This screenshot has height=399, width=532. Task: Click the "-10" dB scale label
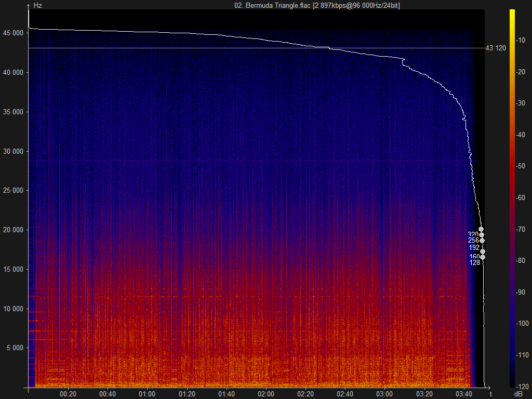point(521,41)
